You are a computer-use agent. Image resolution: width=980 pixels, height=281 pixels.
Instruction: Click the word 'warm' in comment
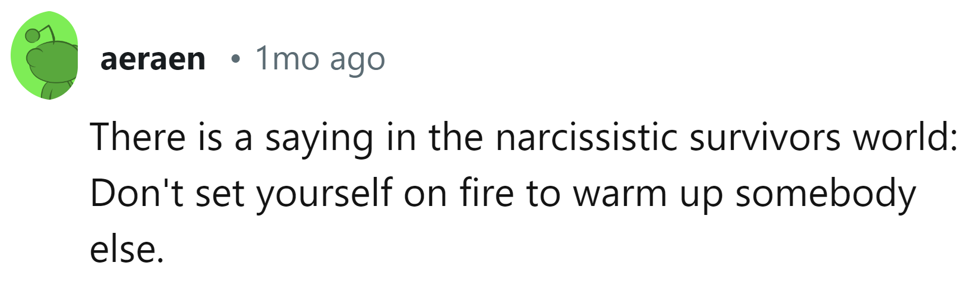(x=620, y=194)
